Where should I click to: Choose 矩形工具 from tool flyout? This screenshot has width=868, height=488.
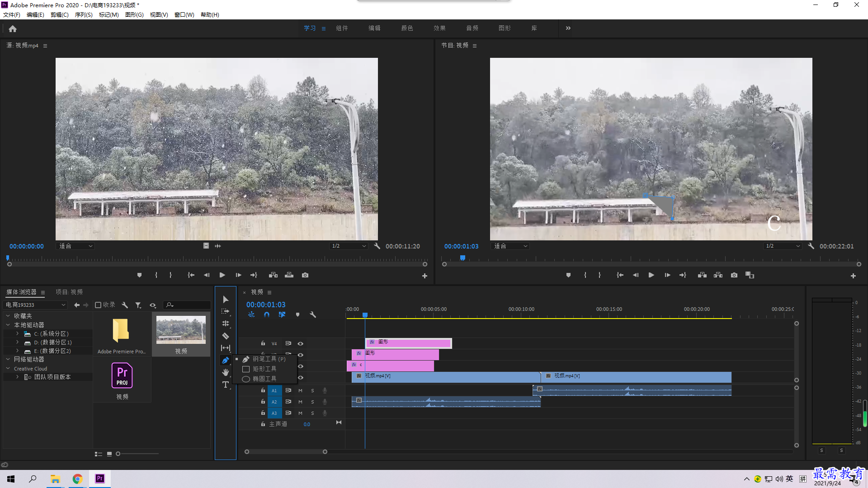(x=264, y=369)
